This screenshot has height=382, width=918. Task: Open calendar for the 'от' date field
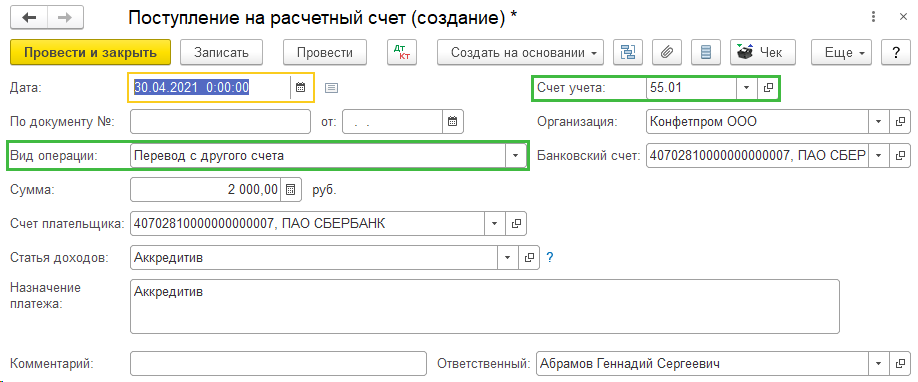(453, 122)
